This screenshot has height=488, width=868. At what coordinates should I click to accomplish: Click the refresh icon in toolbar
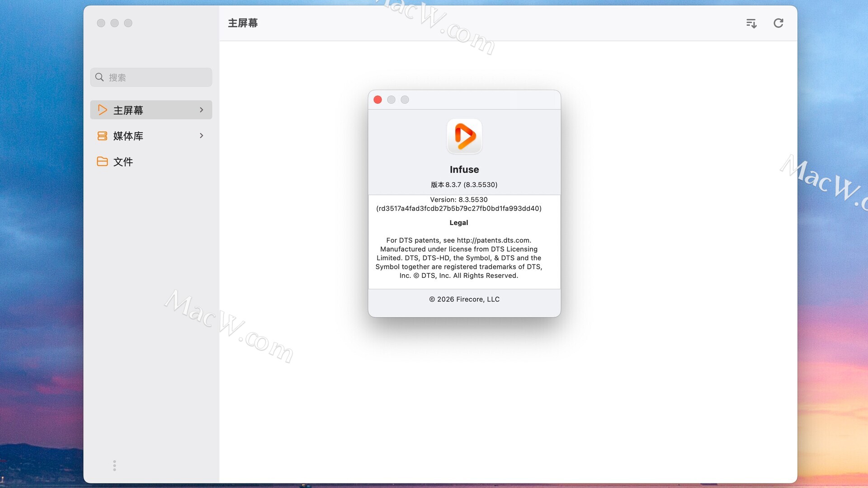click(x=778, y=23)
